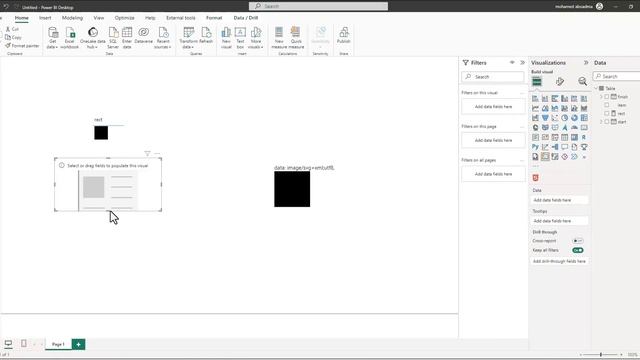The image size is (640, 360).
Task: Open user account avatar
Action: [599, 6]
